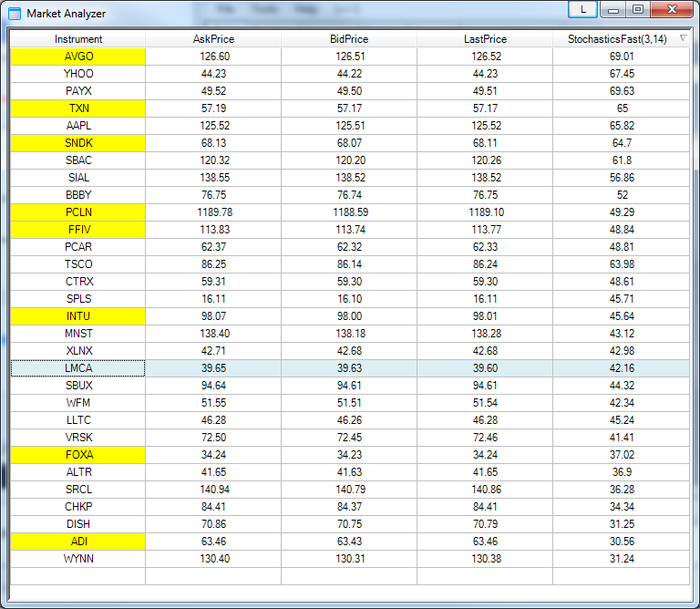Click AVGO stochastics value 69.01

[622, 57]
